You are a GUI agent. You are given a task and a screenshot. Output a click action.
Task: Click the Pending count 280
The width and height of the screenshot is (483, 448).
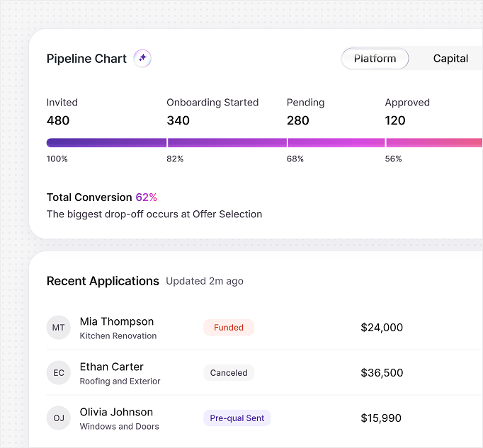298,120
